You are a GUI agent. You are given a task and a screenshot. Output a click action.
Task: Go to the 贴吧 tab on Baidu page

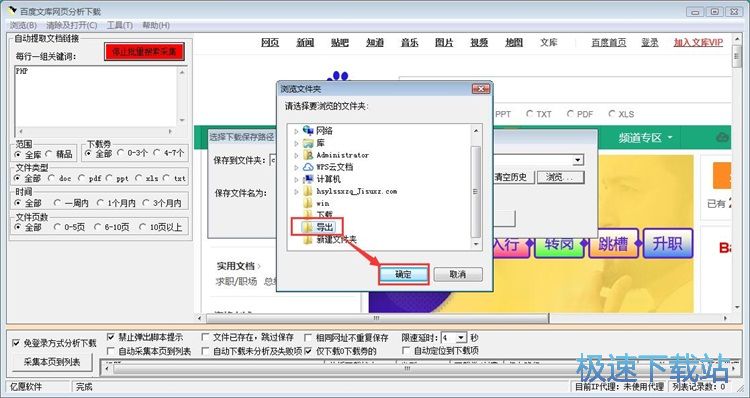coord(340,42)
